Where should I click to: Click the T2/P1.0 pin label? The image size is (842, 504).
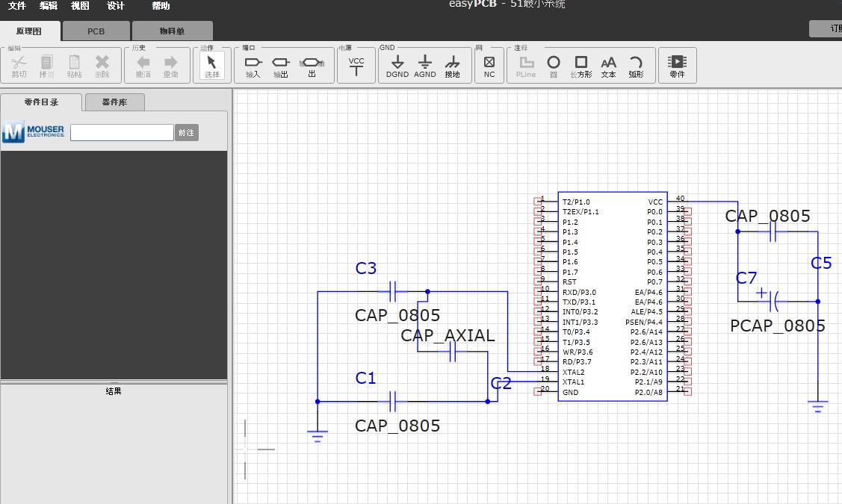pos(576,202)
